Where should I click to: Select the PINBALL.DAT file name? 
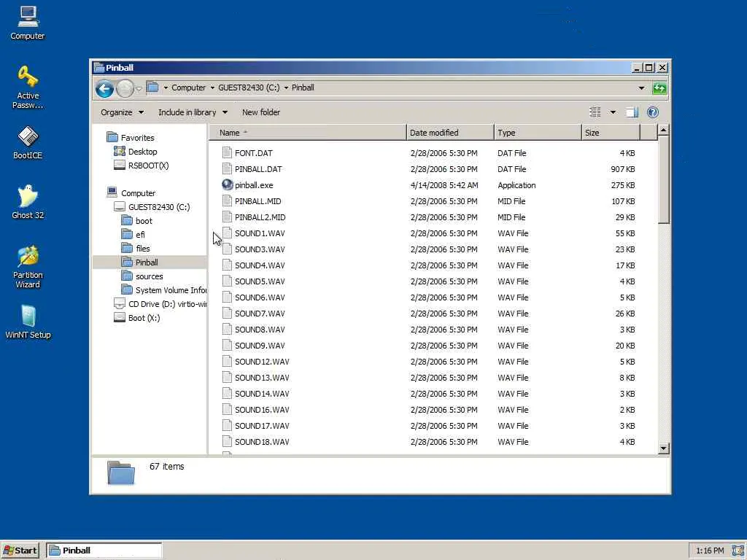(x=258, y=169)
